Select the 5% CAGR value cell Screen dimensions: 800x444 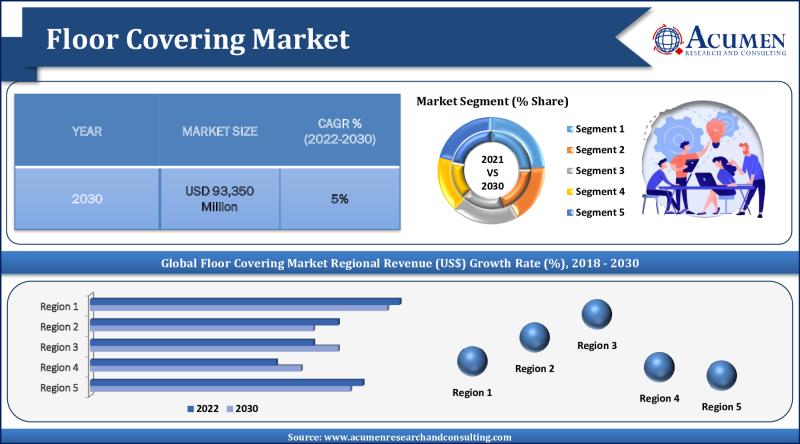pyautogui.click(x=339, y=199)
